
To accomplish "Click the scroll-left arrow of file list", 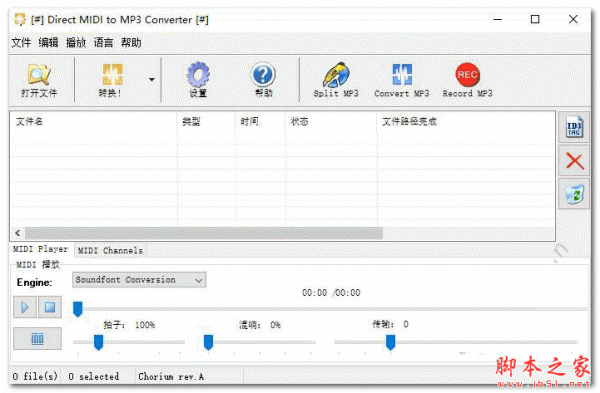I will tap(18, 233).
